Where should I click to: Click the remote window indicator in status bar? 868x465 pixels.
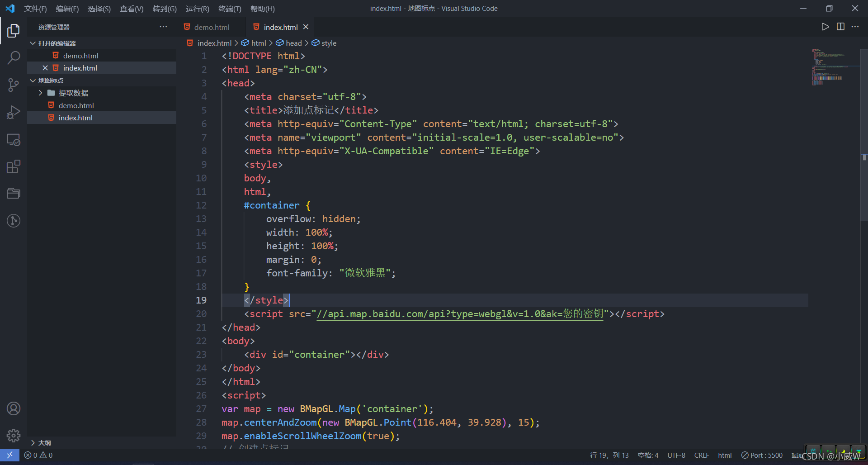(9, 455)
